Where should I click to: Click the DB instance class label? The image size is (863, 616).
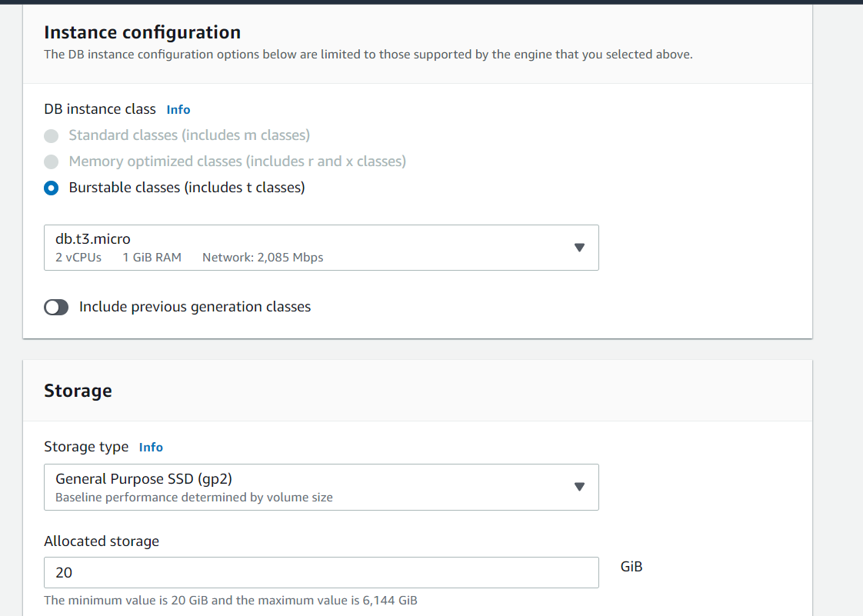tap(100, 109)
